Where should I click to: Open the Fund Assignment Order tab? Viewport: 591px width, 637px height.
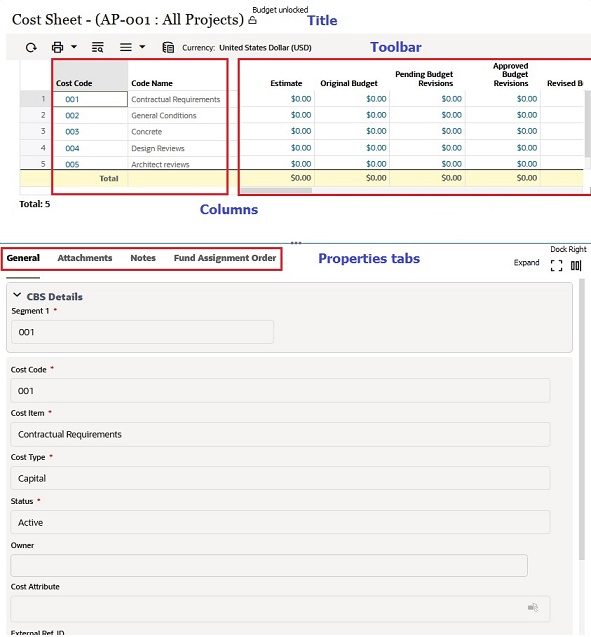pos(225,258)
